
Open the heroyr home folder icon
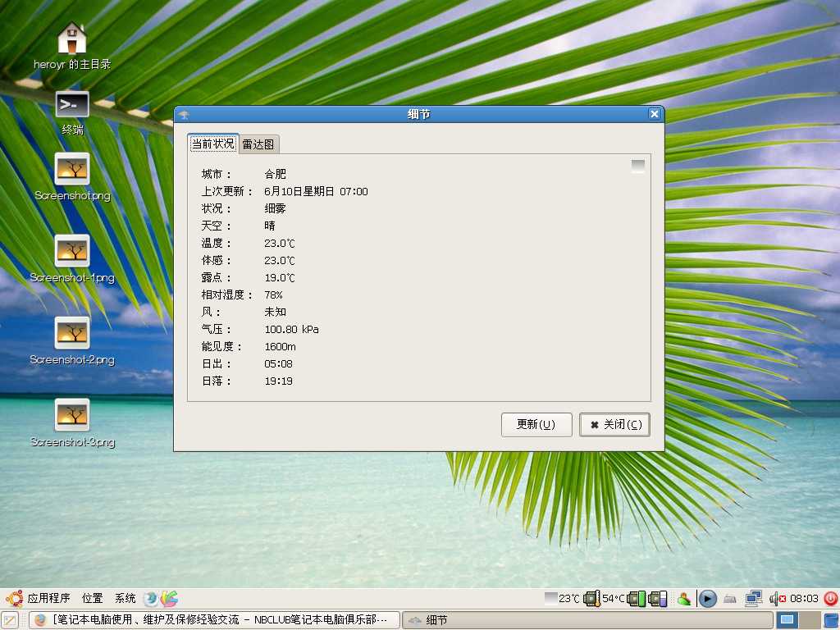point(72,39)
